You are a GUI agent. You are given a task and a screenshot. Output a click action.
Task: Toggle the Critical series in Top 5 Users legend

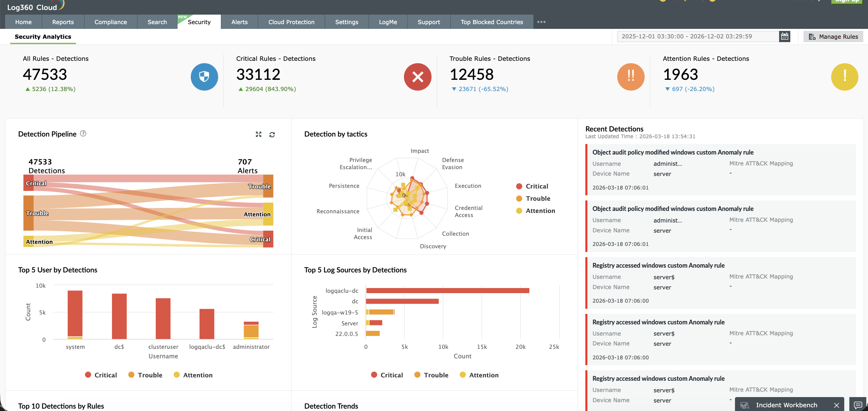click(x=101, y=375)
